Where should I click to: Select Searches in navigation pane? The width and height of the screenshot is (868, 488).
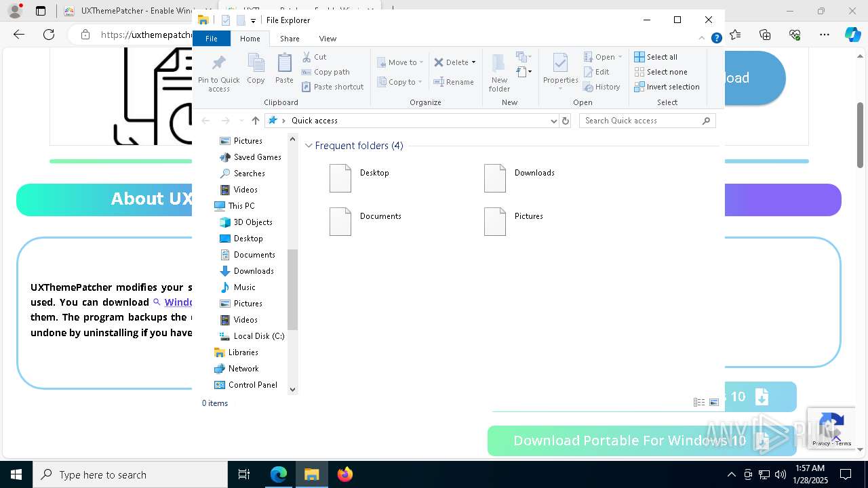(242, 174)
